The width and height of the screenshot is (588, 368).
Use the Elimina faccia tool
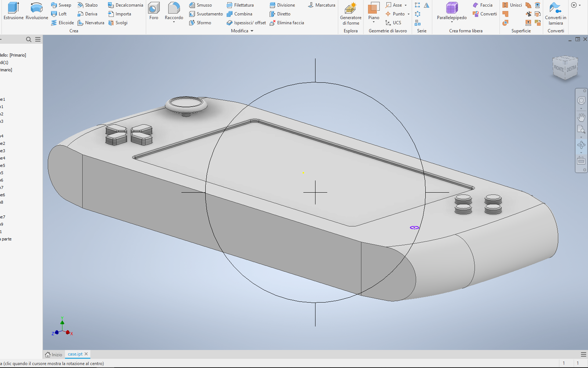(286, 23)
